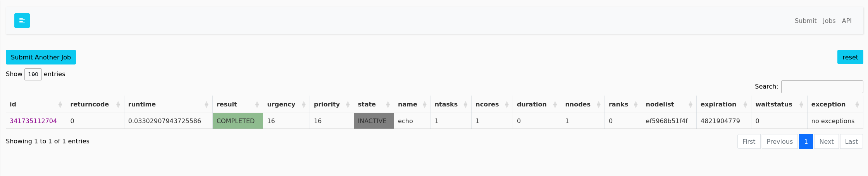Sort by returncode column sort icon

[118, 105]
